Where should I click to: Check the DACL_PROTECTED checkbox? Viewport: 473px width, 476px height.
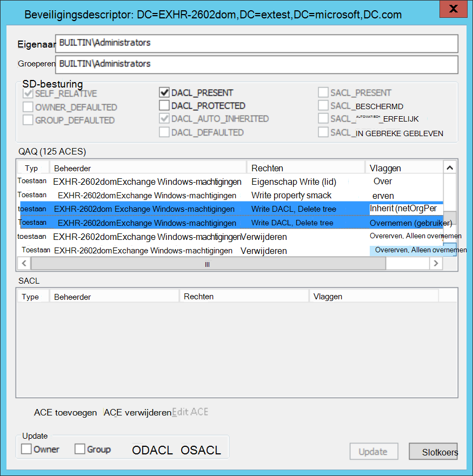tap(164, 105)
